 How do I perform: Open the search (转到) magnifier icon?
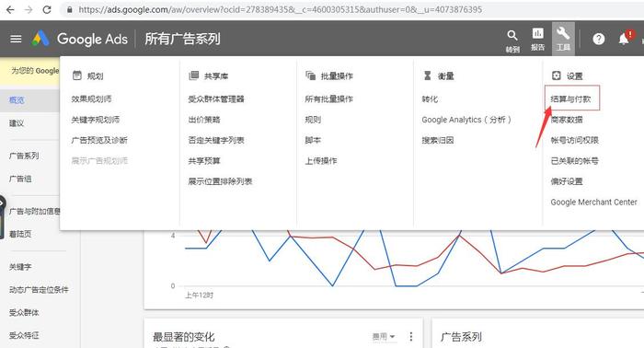[512, 36]
